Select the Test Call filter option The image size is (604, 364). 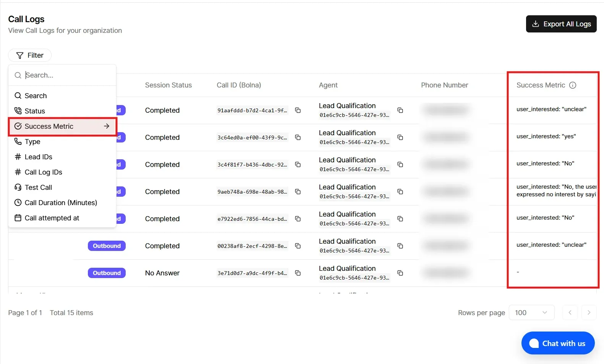38,188
